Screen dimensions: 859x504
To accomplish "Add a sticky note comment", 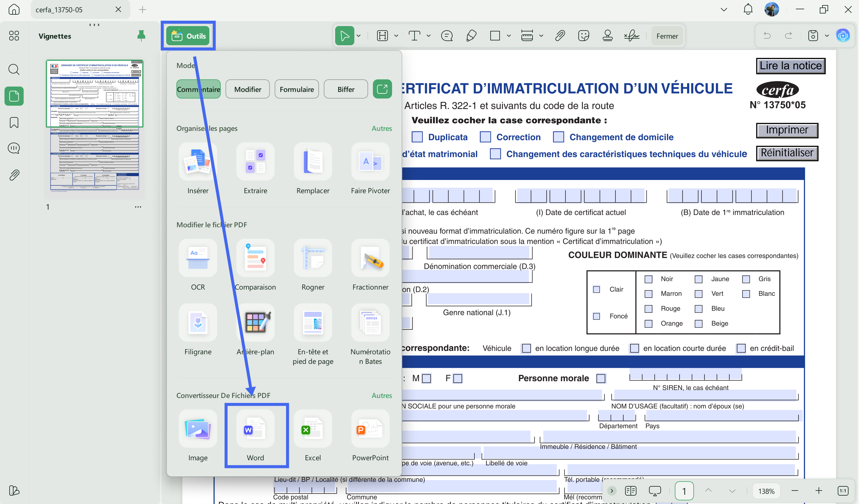I will (x=447, y=36).
